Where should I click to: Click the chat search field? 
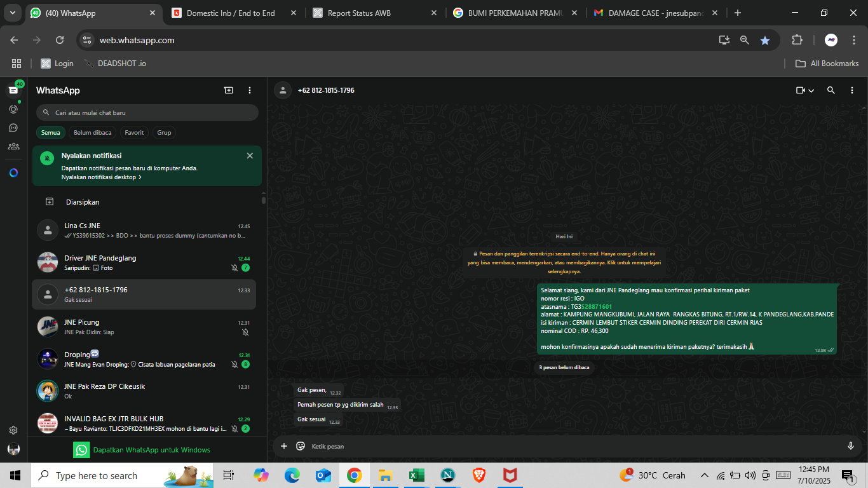pyautogui.click(x=147, y=112)
